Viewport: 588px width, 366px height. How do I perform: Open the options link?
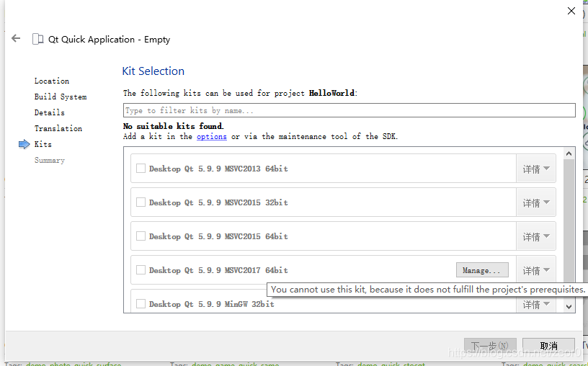[x=212, y=136]
